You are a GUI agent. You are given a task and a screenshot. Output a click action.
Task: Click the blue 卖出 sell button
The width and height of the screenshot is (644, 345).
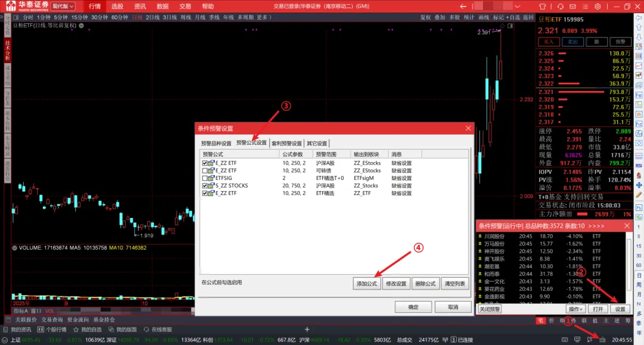(x=572, y=42)
